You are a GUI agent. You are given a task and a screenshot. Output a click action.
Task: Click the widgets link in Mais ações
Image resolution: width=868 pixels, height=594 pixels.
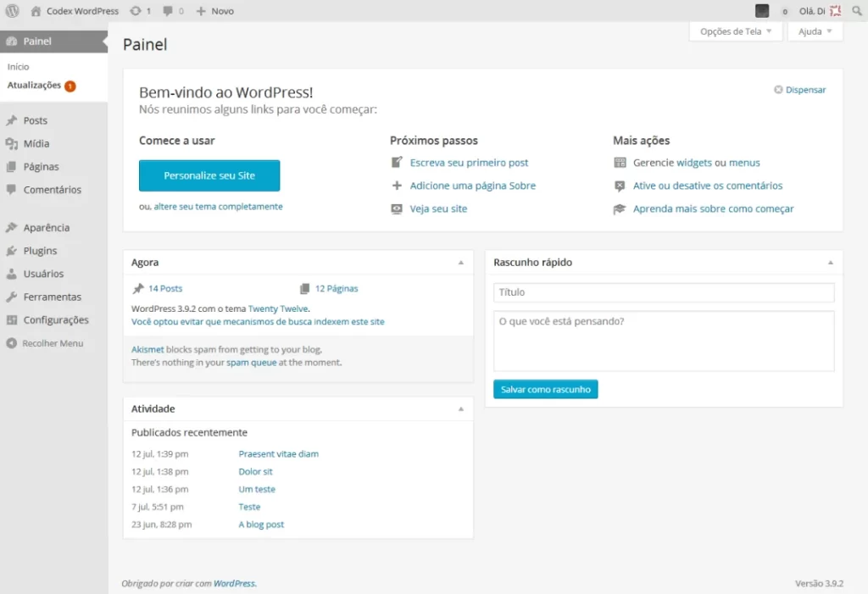pos(694,163)
